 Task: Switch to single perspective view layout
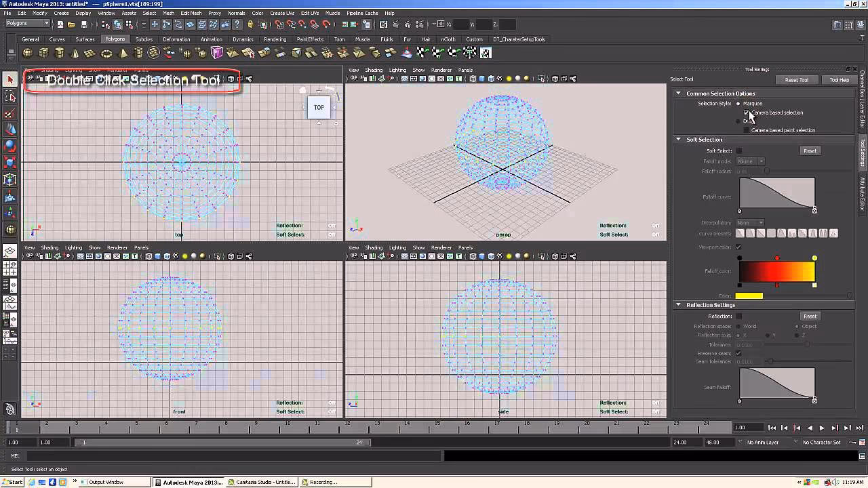pos(9,252)
